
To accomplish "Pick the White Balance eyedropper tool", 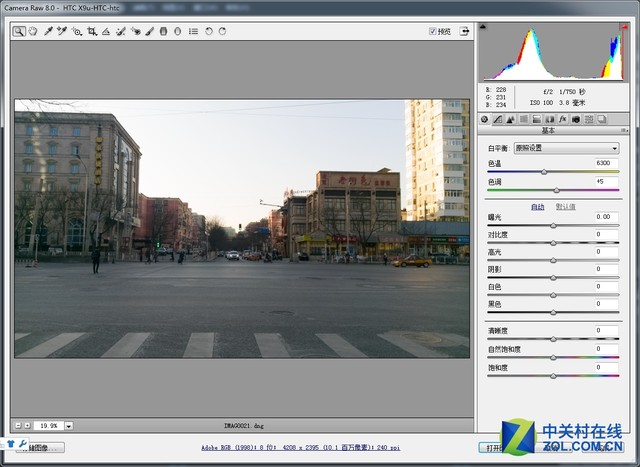I will 47,31.
